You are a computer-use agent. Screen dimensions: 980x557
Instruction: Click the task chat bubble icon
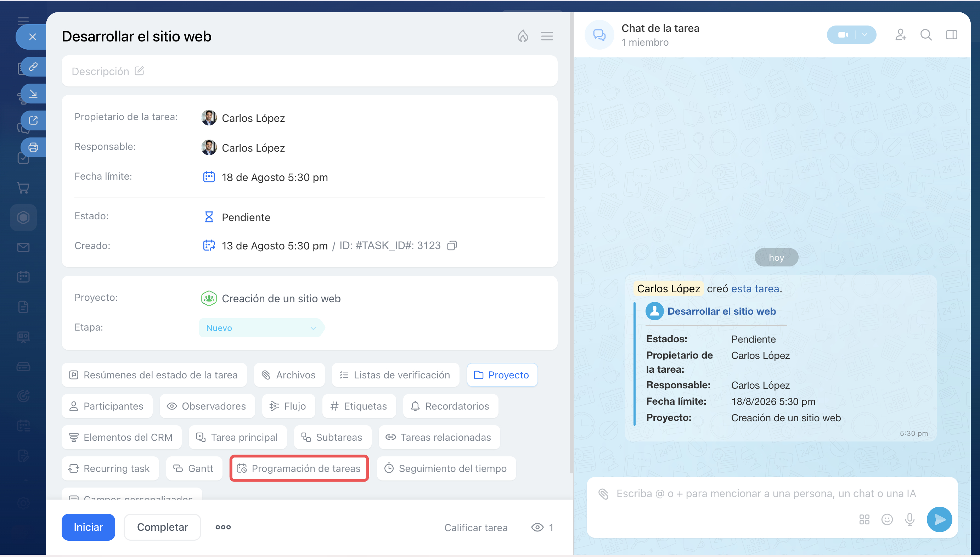(599, 35)
